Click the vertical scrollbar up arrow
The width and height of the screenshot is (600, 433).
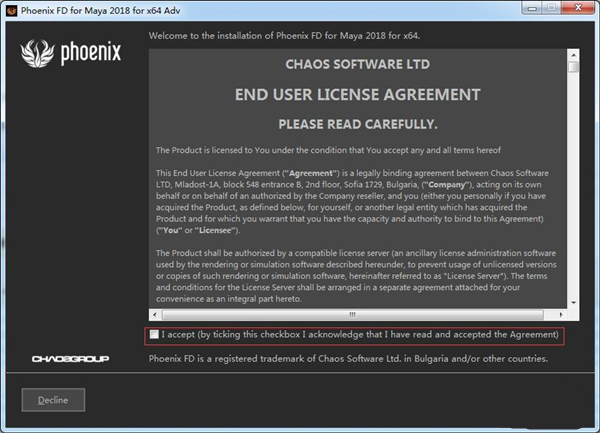(x=573, y=55)
